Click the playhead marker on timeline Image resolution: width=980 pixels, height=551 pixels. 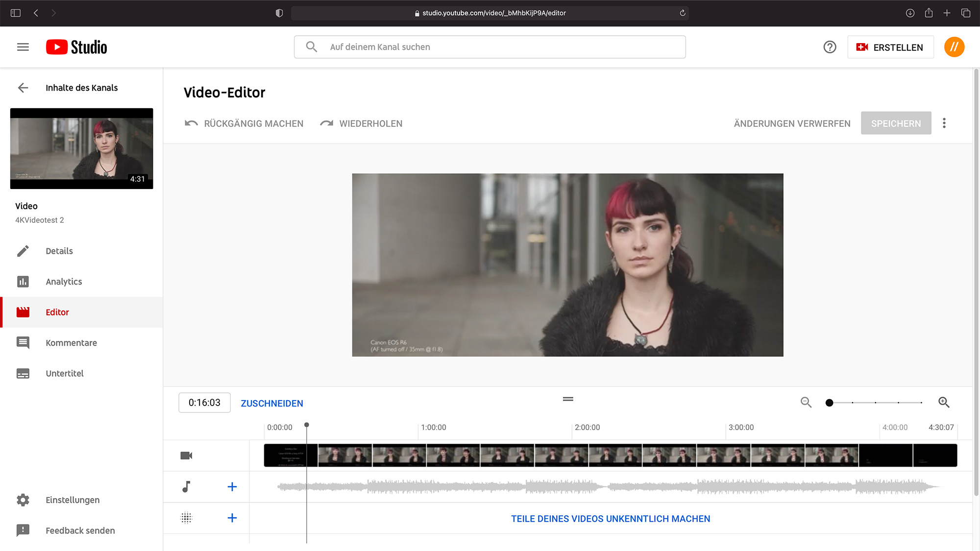tap(307, 425)
